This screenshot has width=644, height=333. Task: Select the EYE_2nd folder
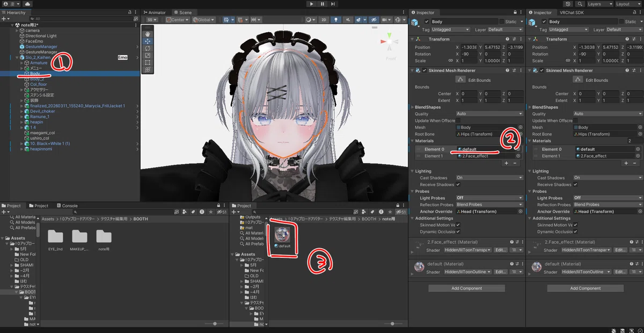point(55,236)
